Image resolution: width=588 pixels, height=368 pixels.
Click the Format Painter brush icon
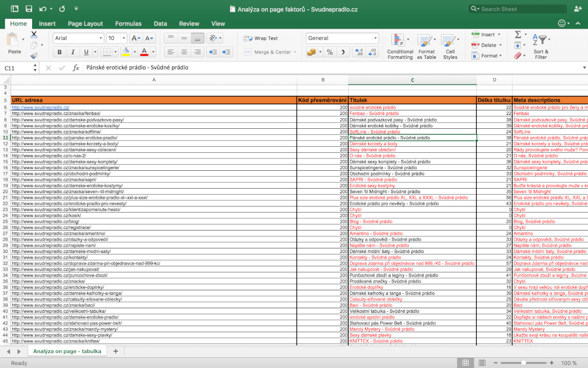(34, 56)
